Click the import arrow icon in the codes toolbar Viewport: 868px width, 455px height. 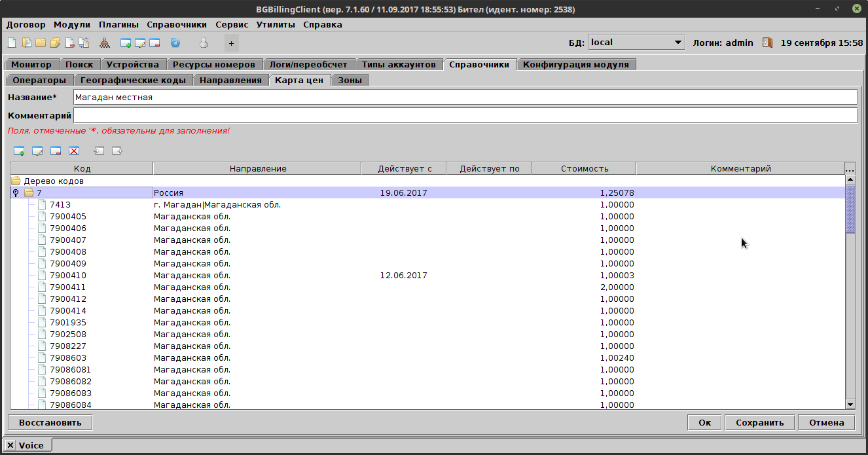point(99,151)
